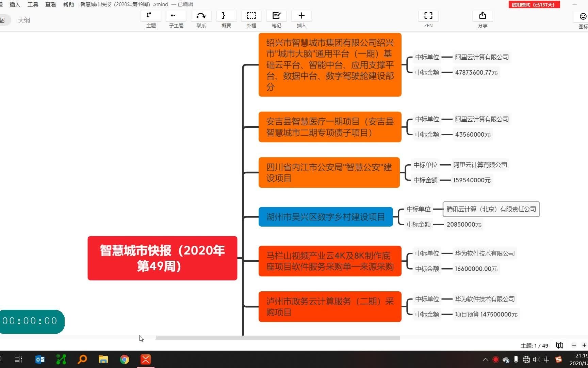Zoom out with the minus button
This screenshot has width=588, height=368.
[574, 345]
